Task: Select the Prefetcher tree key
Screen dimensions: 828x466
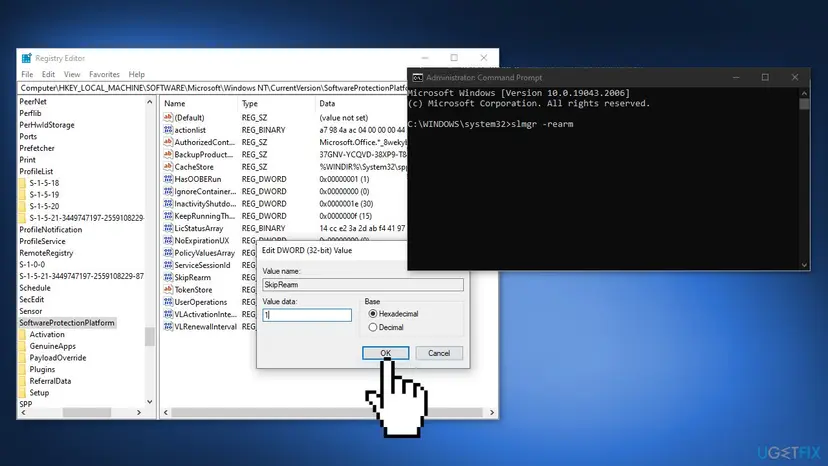Action: pyautogui.click(x=36, y=148)
